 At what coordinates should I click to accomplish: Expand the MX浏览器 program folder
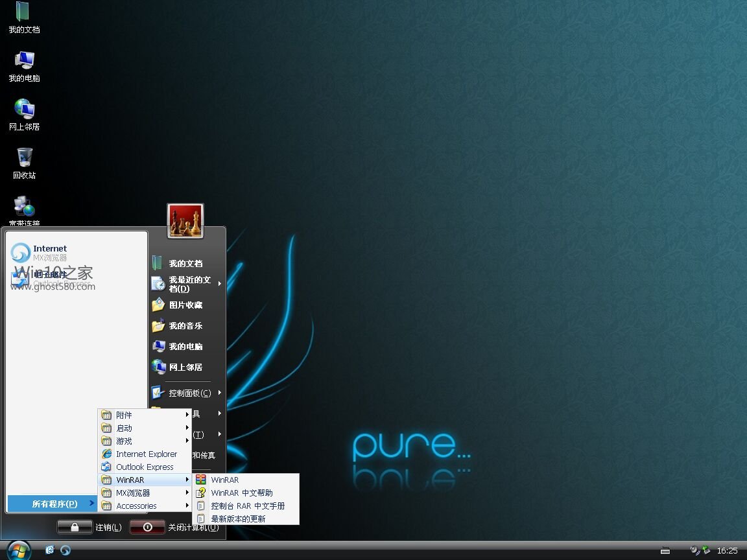point(133,493)
